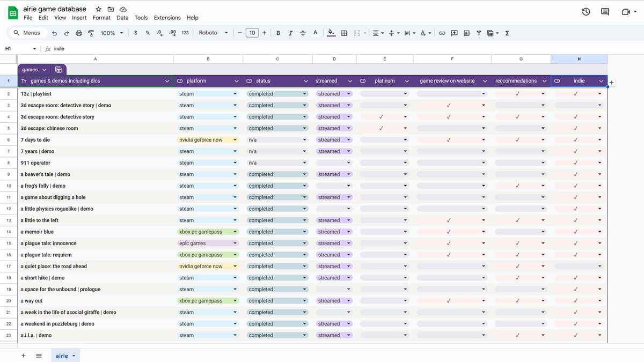This screenshot has width=644, height=362.
Task: Toggle strikethrough formatting
Action: (x=303, y=33)
